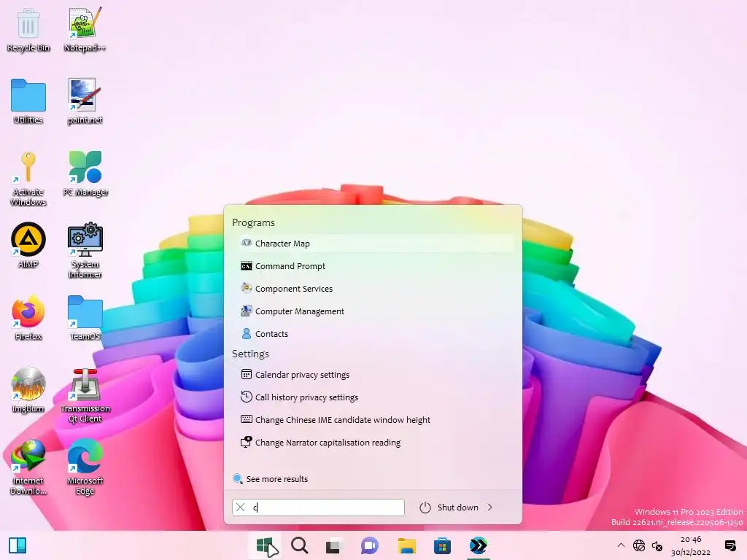The image size is (747, 560).
Task: Click the Shut down button
Action: click(x=449, y=507)
